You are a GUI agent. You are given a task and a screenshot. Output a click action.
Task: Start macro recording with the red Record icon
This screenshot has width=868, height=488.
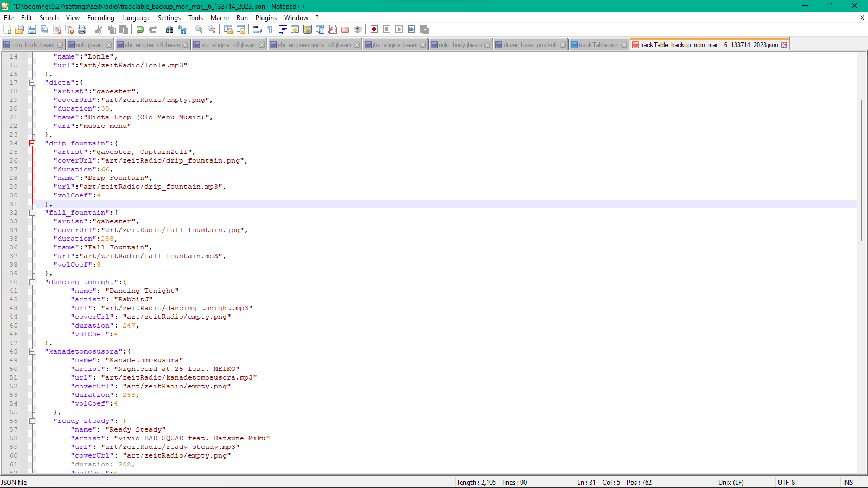tap(374, 29)
